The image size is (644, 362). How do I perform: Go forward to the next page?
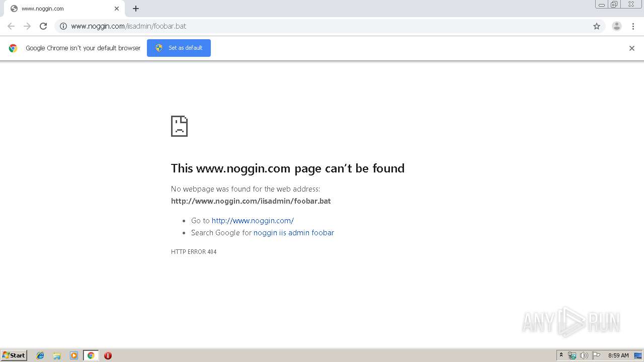(x=27, y=26)
